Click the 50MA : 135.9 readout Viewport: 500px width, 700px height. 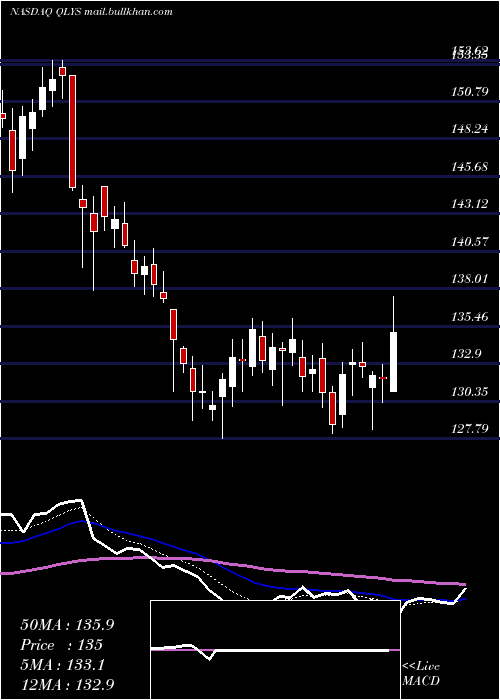coord(67,625)
